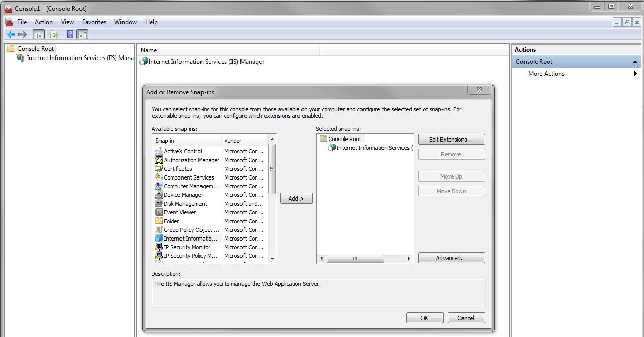Click the Computer Management snap-in icon
This screenshot has width=644, height=337.
point(159,186)
